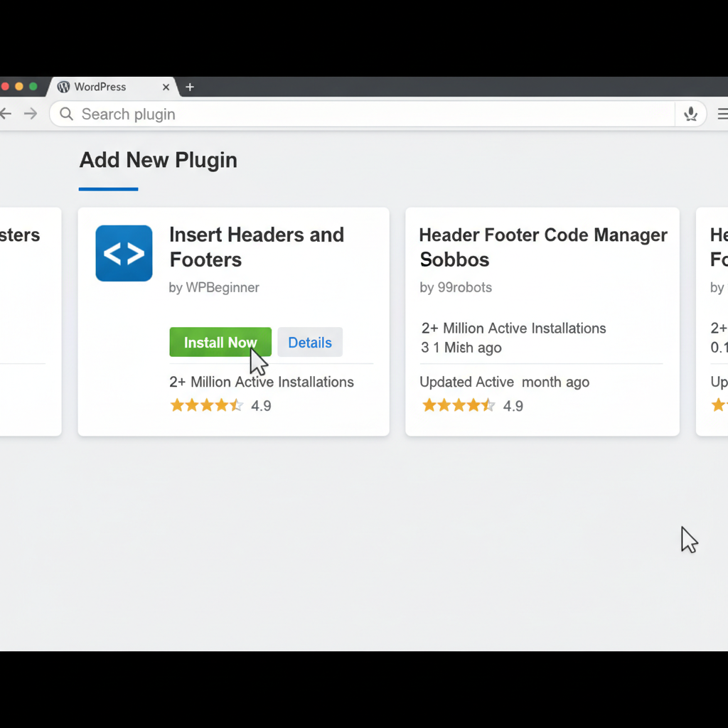728x728 pixels.
Task: Install the Insert Headers and Footers plugin
Action: point(220,342)
